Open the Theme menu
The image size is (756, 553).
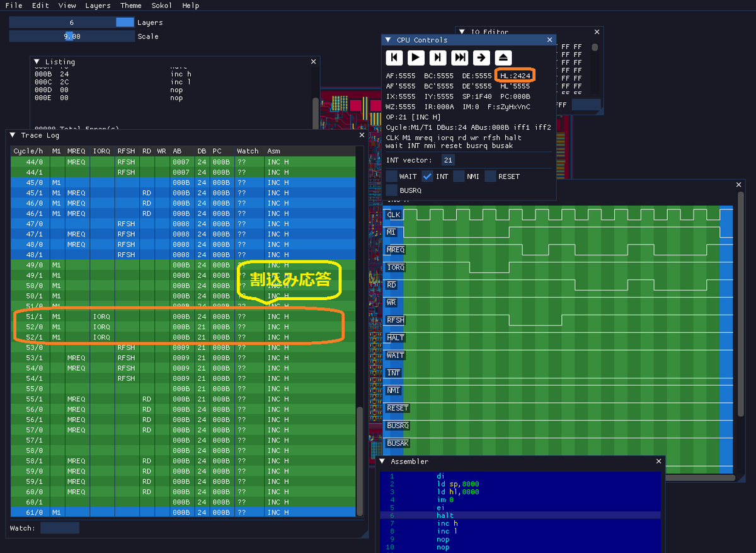[131, 6]
